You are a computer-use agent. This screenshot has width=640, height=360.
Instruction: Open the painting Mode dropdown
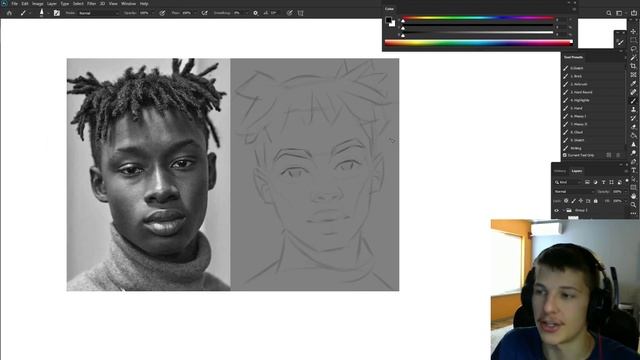[98, 13]
